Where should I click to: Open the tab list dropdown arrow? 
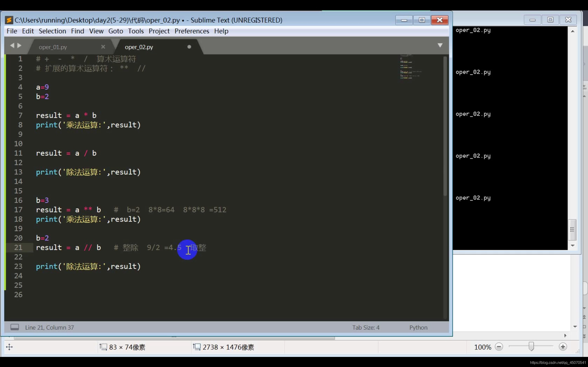440,45
